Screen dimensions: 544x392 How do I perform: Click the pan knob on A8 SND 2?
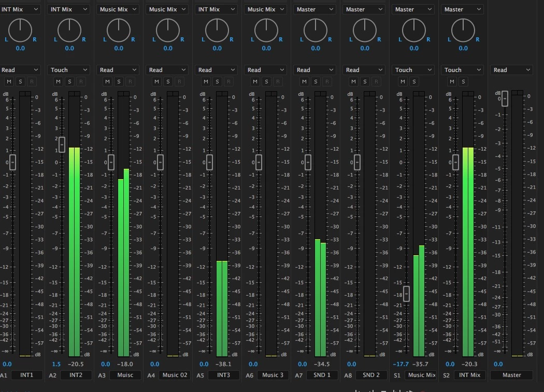(365, 30)
